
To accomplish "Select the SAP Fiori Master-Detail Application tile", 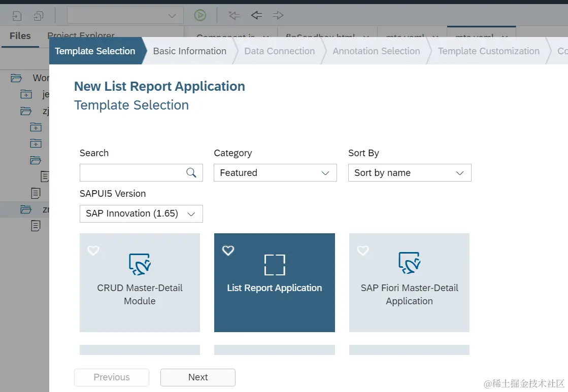I will coord(409,282).
